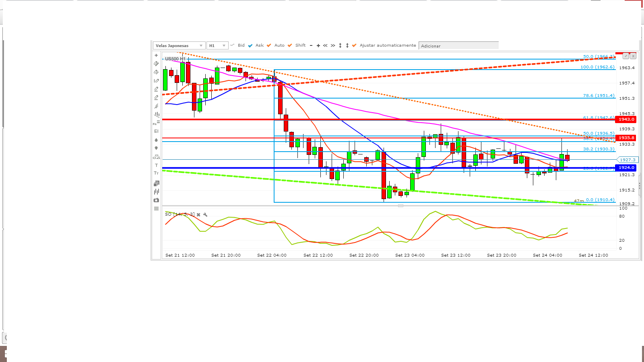The image size is (644, 362).
Task: Take chart snapshot with camera icon
Action: point(156,200)
